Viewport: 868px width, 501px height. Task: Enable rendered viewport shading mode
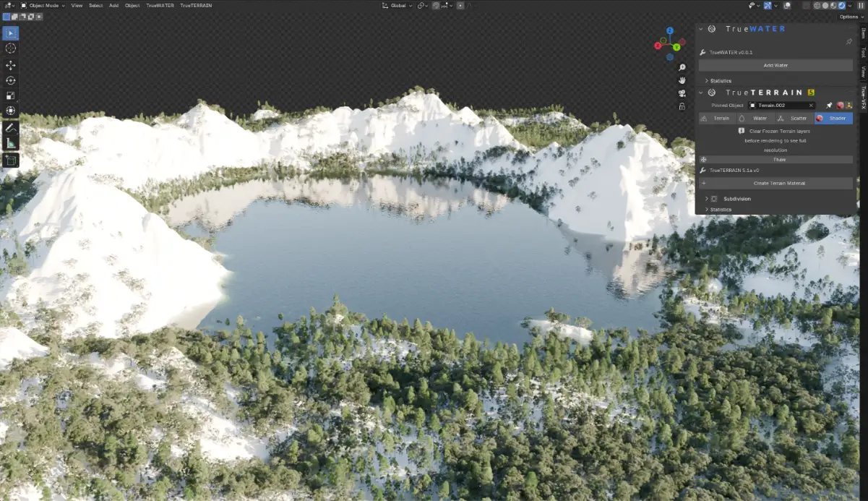click(841, 5)
